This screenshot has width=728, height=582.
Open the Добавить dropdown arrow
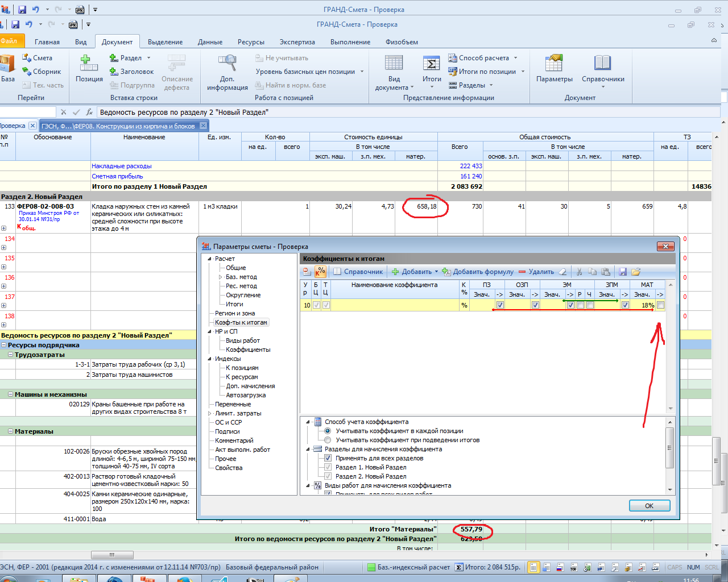coord(437,272)
